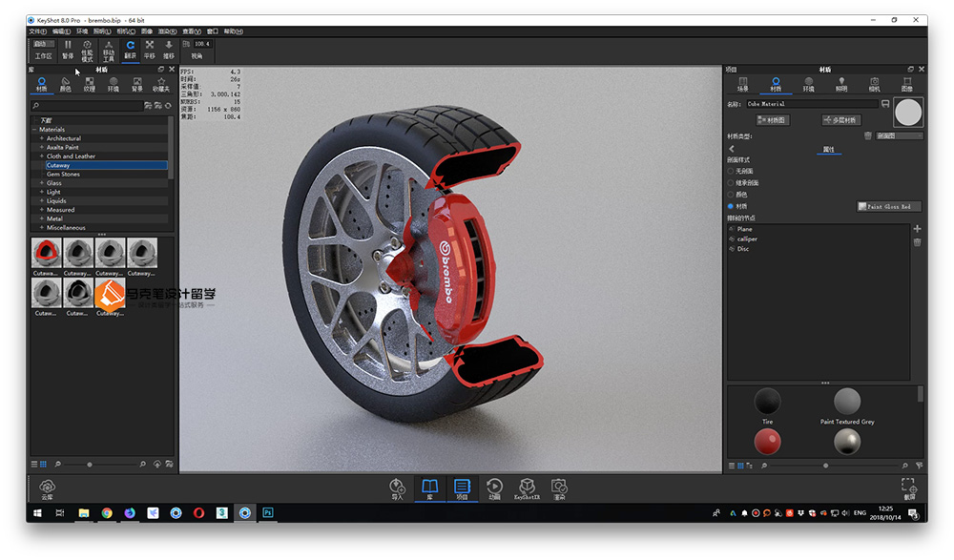This screenshot has width=954, height=560.
Task: Click the Pause render icon in toolbar
Action: pyautogui.click(x=68, y=50)
